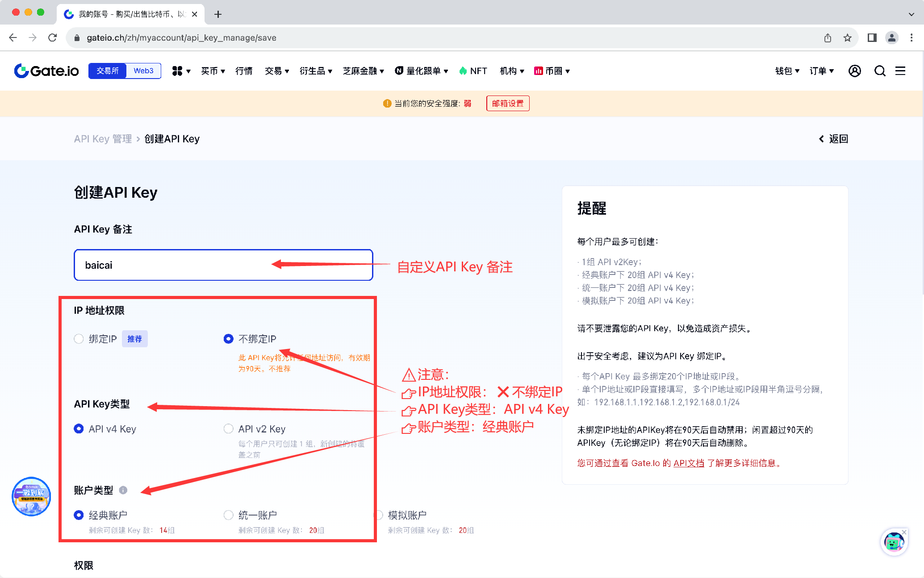The image size is (924, 578).
Task: Expand the 买币 dropdown
Action: [213, 71]
